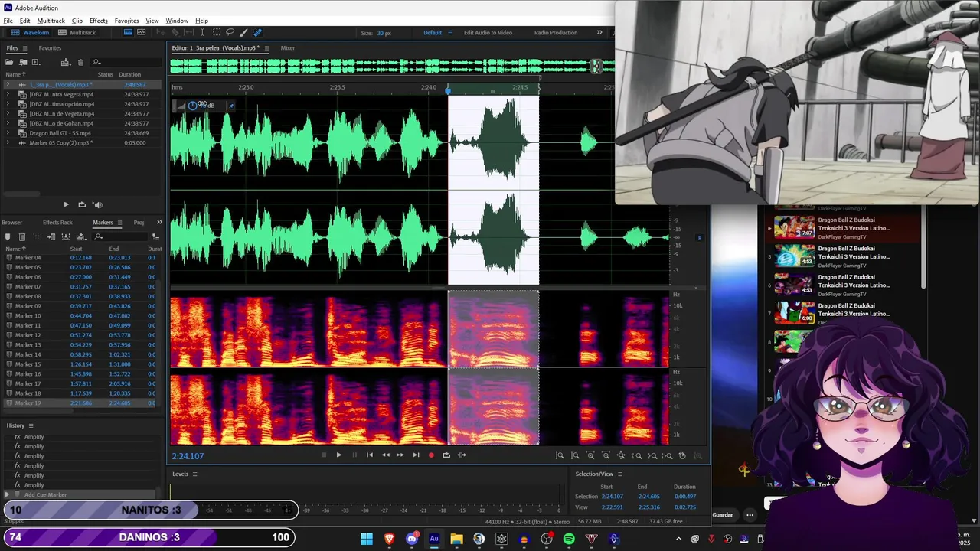The width and height of the screenshot is (980, 551).
Task: Open file folder icon in Files panel
Action: pyautogui.click(x=9, y=62)
